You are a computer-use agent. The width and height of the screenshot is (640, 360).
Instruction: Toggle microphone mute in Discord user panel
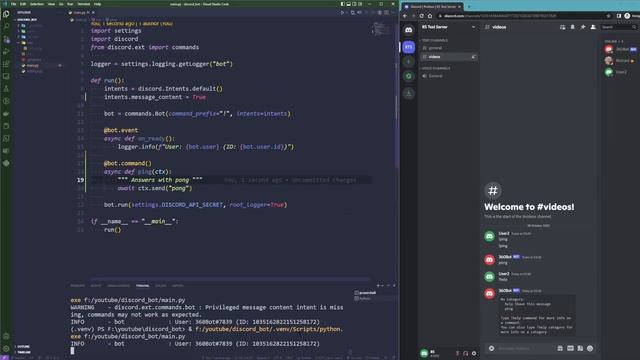(458, 353)
